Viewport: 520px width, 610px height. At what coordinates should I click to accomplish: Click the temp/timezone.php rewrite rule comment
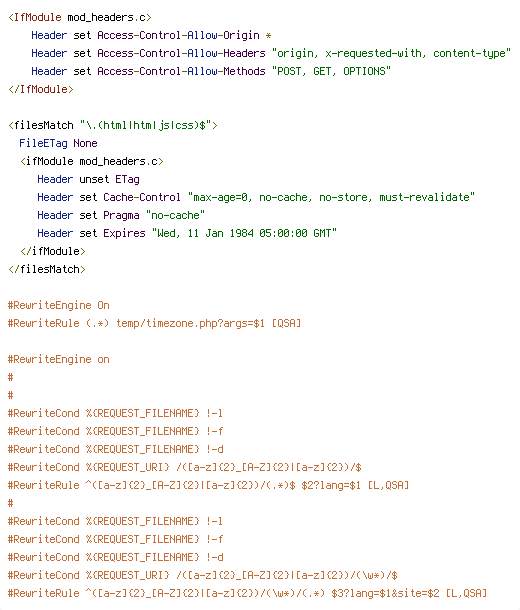pos(154,323)
